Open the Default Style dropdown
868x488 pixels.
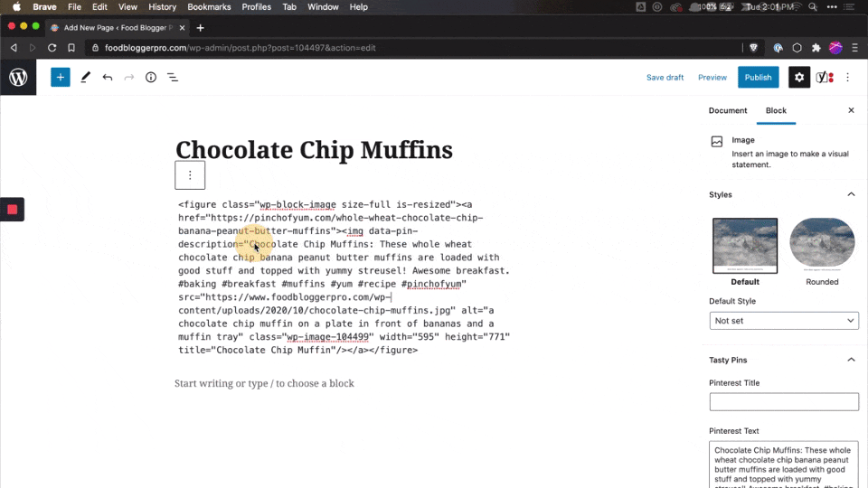pyautogui.click(x=784, y=321)
